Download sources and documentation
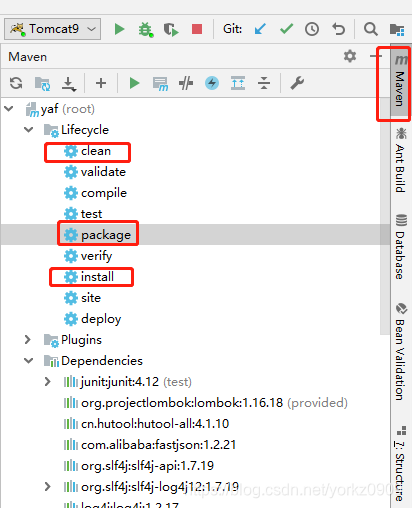The image size is (412, 508). pyautogui.click(x=69, y=84)
